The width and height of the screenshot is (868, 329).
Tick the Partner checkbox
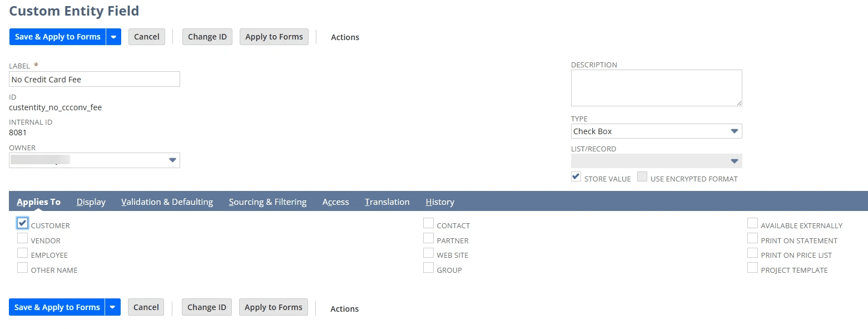(x=428, y=238)
